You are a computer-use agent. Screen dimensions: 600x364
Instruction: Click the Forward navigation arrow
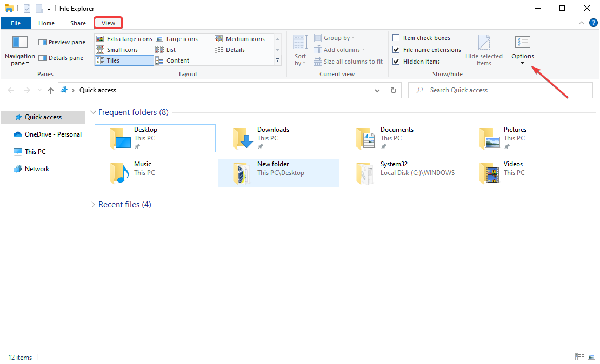(27, 90)
